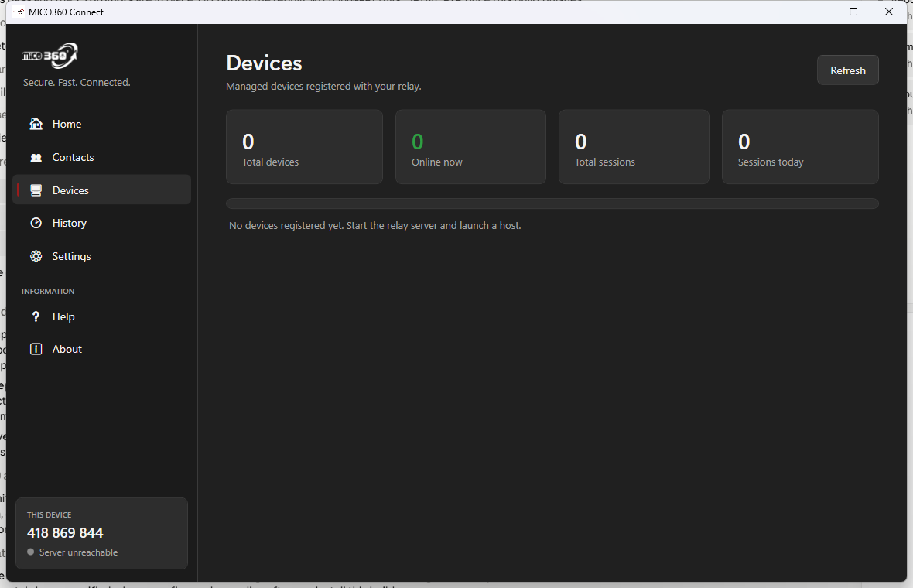Click the Contacts people icon
The width and height of the screenshot is (913, 588).
[x=36, y=158]
